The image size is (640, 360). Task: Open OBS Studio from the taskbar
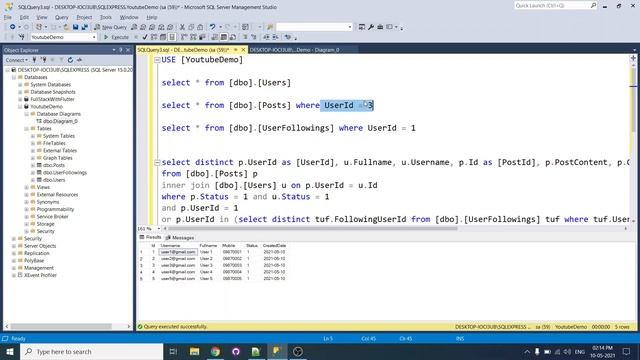(x=298, y=351)
